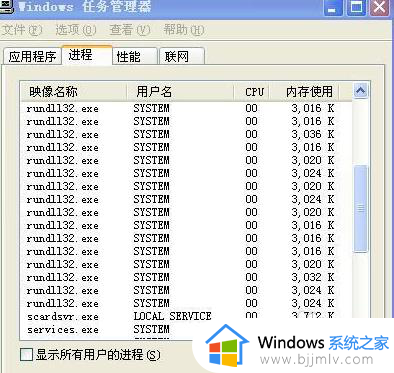The height and width of the screenshot is (373, 394).
Task: Sort by the 用户名 column header
Action: tap(180, 92)
